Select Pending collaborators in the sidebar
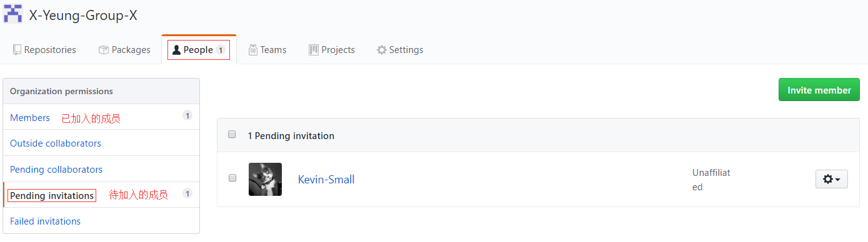Screen dimensions: 868x242 click(x=56, y=170)
